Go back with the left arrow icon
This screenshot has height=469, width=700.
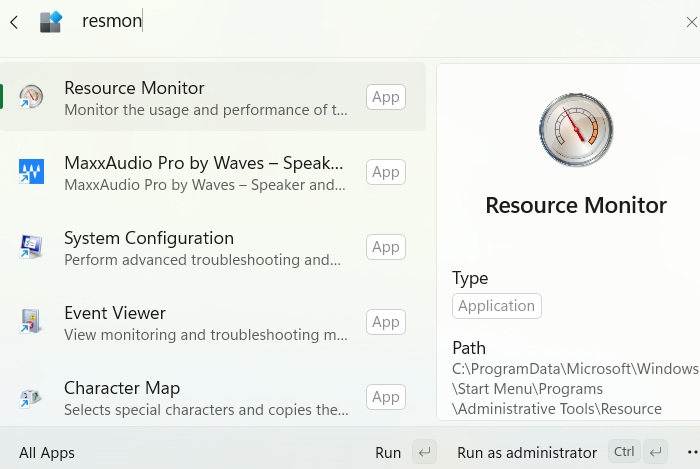(x=14, y=22)
